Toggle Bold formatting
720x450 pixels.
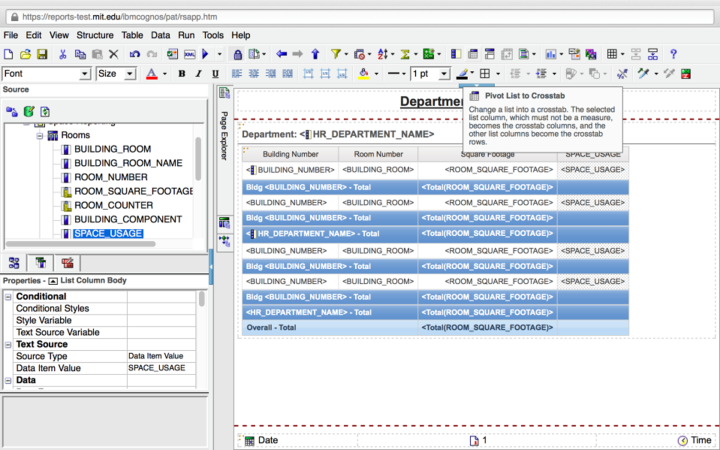pyautogui.click(x=182, y=74)
